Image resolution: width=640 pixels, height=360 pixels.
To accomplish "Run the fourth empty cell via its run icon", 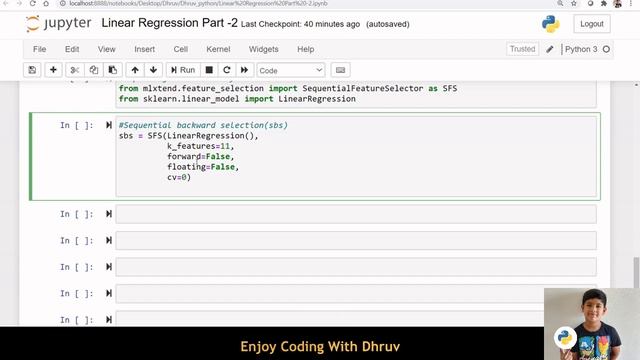I will pos(109,293).
